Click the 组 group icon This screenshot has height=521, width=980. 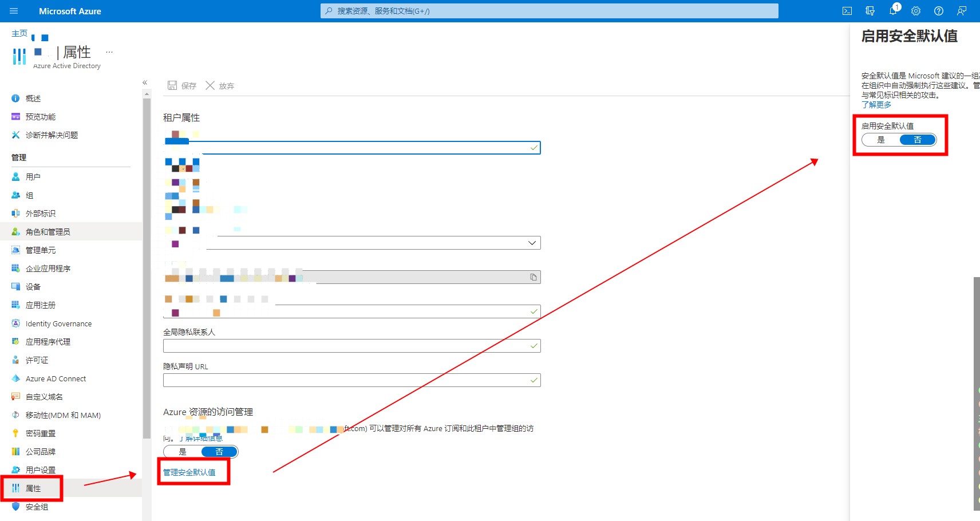click(15, 195)
